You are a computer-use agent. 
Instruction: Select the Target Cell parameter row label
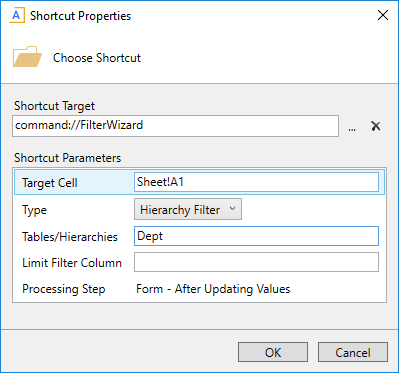(x=50, y=183)
